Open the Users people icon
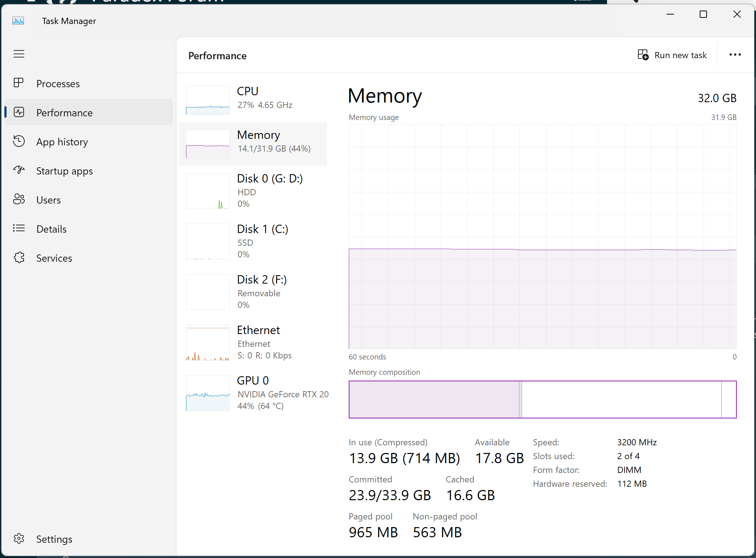The height and width of the screenshot is (558, 756). pos(19,199)
